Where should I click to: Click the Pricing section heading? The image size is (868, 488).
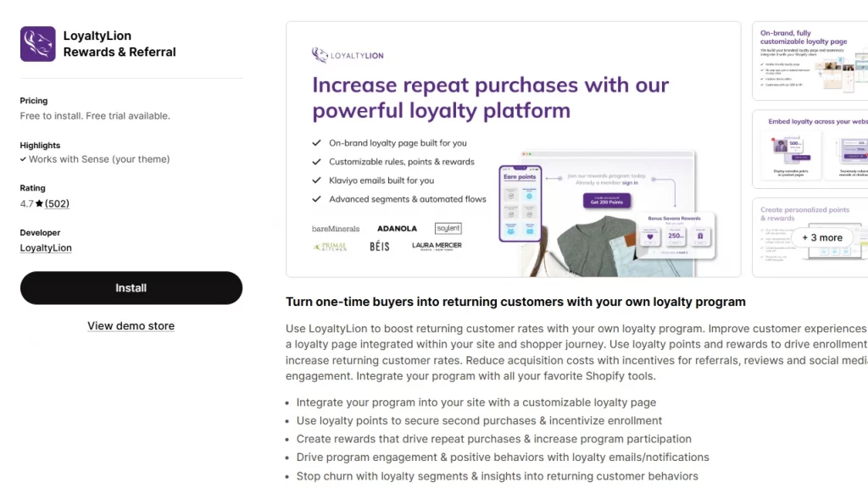[33, 100]
